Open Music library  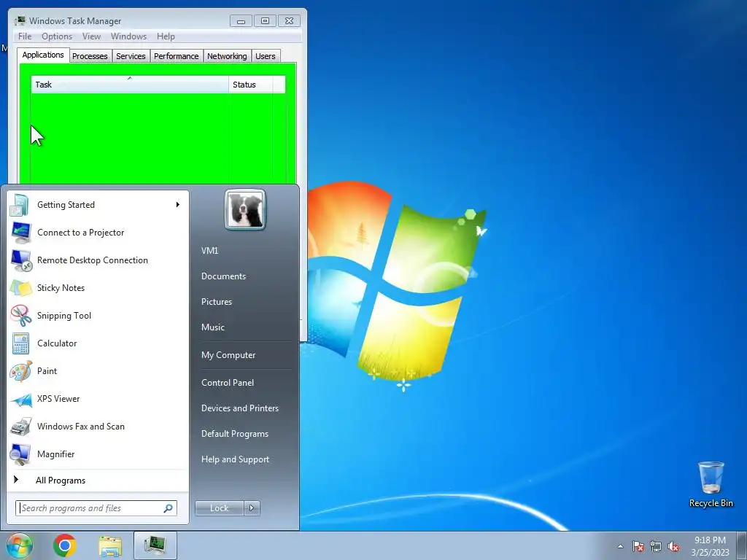pos(213,327)
